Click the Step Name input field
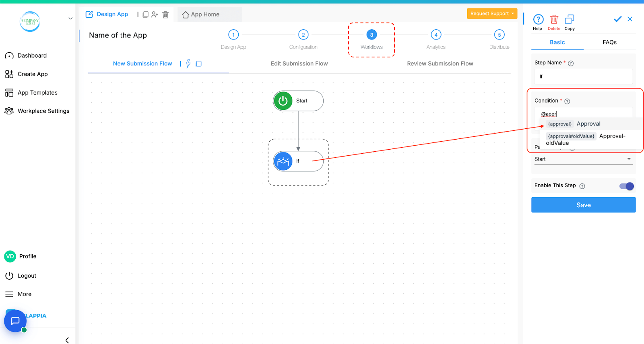This screenshot has height=344, width=644. click(584, 76)
